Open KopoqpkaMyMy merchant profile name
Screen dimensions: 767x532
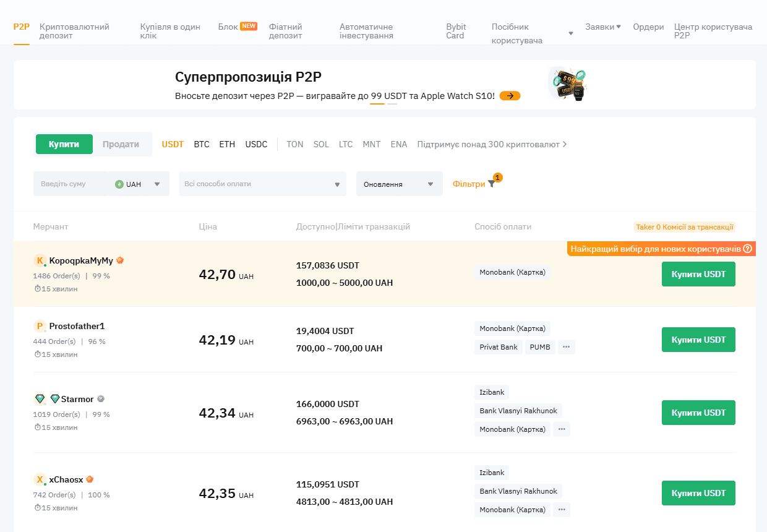click(x=81, y=260)
